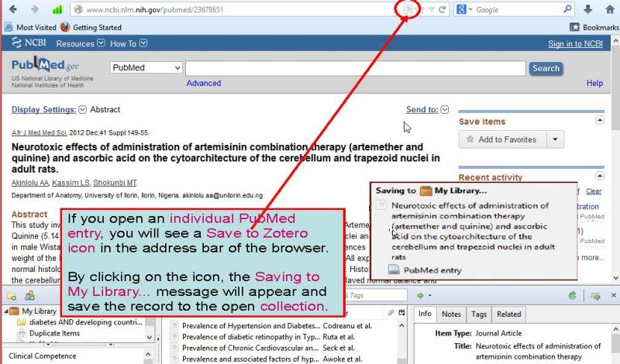Image resolution: width=620 pixels, height=364 pixels.
Task: Click the Search button
Action: point(546,68)
